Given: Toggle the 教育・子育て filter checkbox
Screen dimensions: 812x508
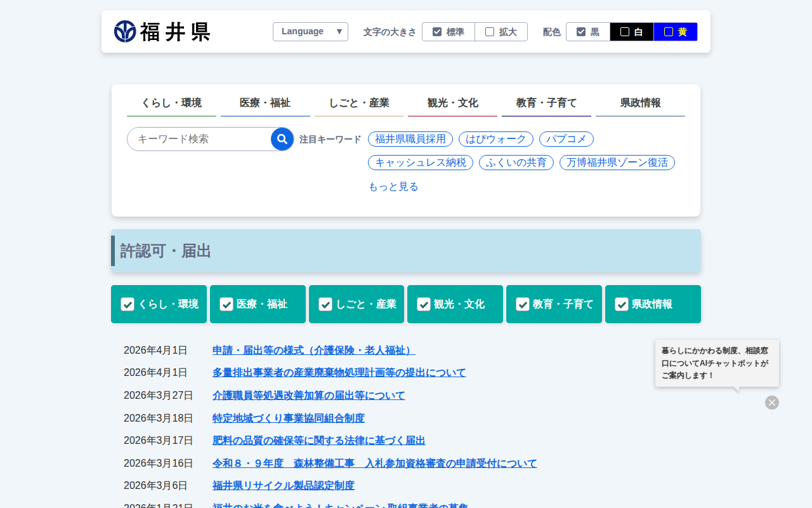Looking at the screenshot, I should point(523,304).
